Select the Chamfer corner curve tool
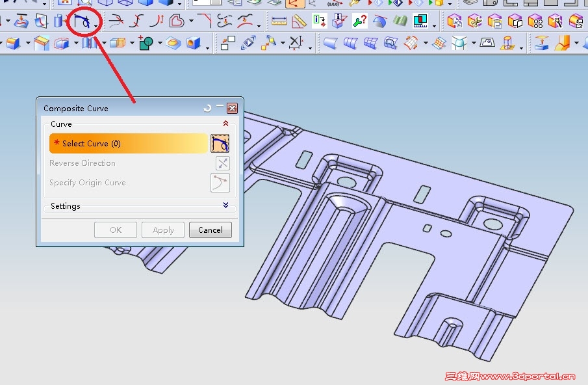 [x=205, y=21]
